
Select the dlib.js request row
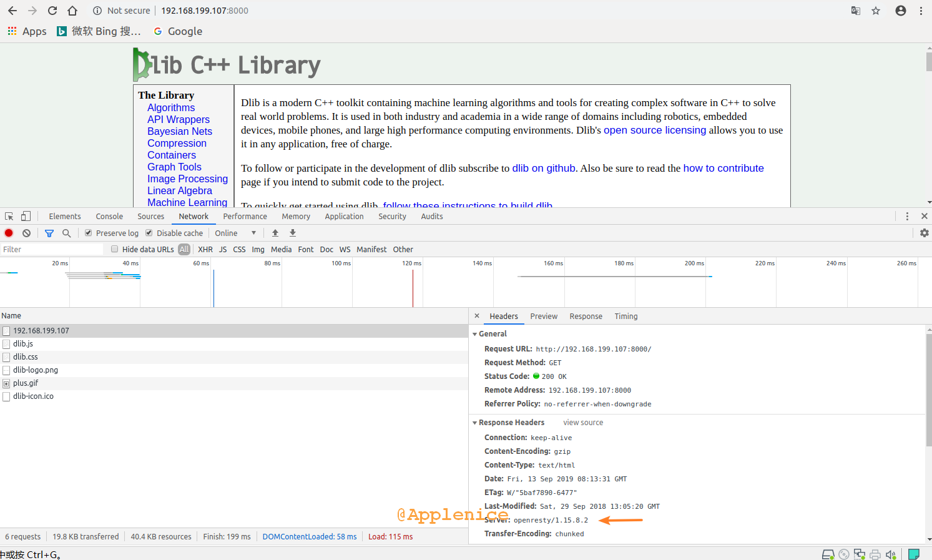tap(234, 344)
